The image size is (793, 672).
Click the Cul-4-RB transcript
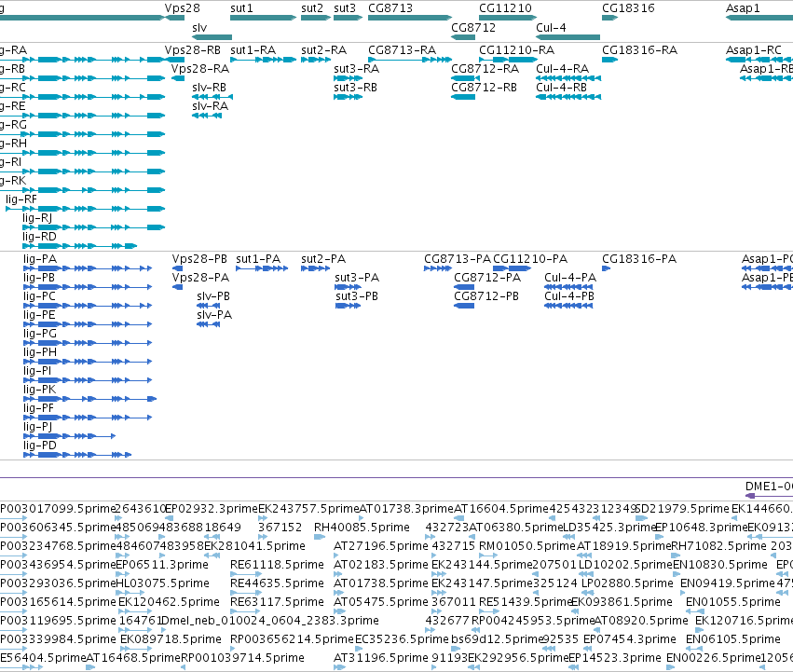[x=568, y=97]
